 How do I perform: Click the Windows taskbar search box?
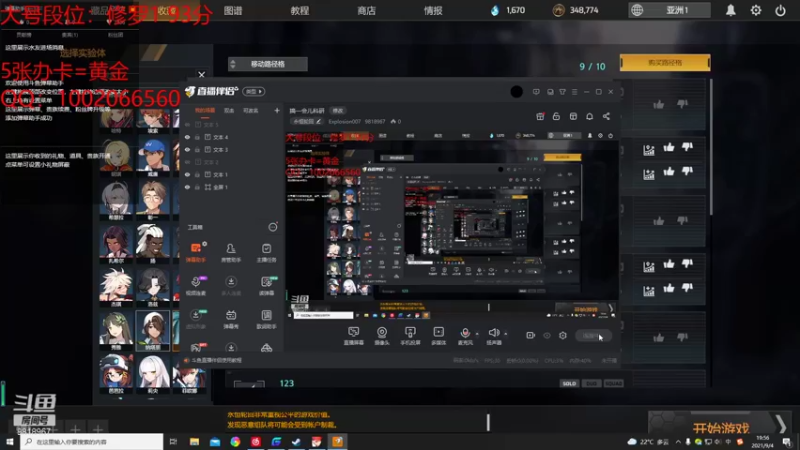[92, 441]
